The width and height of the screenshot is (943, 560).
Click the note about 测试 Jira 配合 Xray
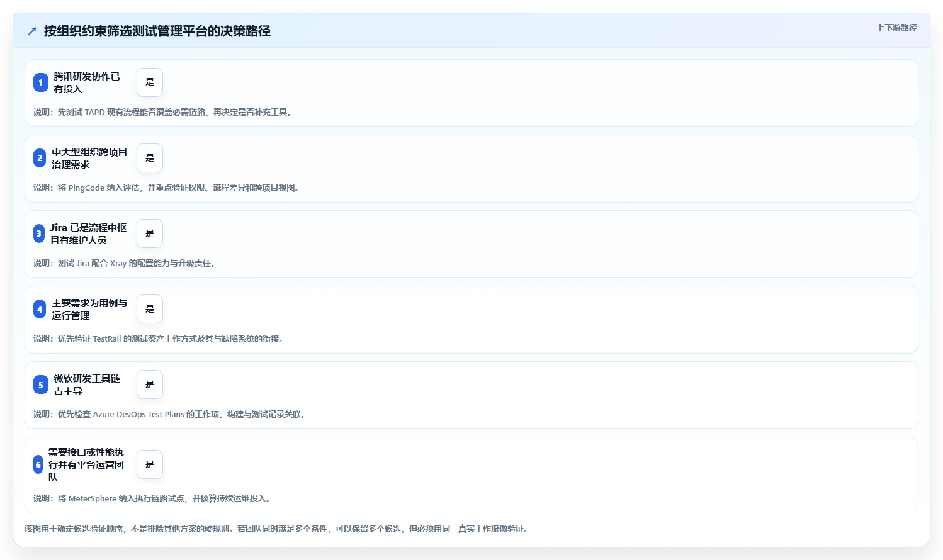coord(125,263)
